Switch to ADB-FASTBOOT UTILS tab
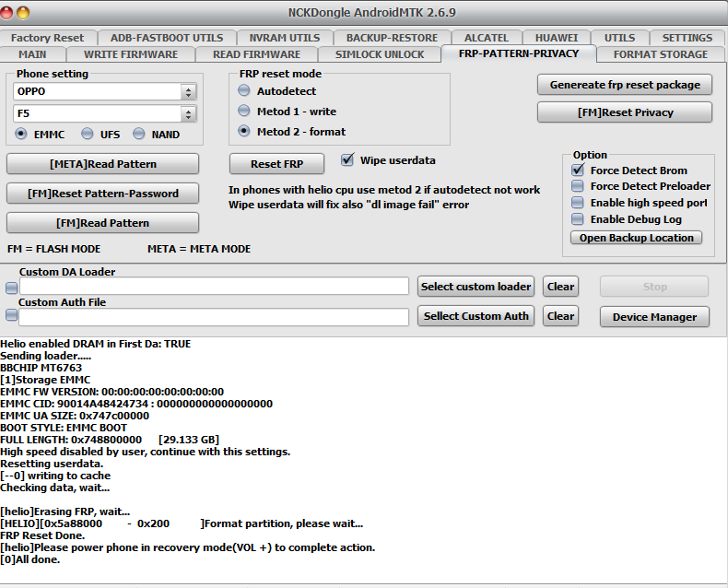Screen dimensions: 728x588 point(167,38)
